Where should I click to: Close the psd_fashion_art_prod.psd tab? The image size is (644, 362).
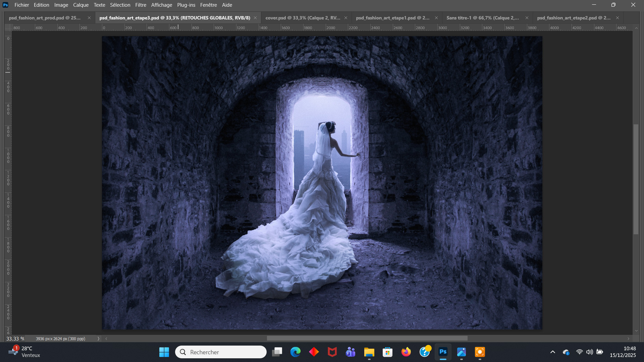coord(89,18)
